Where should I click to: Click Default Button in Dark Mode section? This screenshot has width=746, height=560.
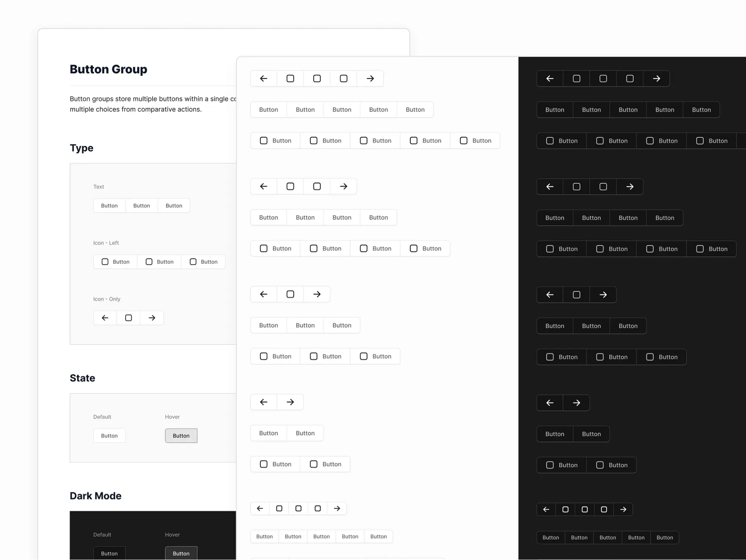(x=109, y=553)
